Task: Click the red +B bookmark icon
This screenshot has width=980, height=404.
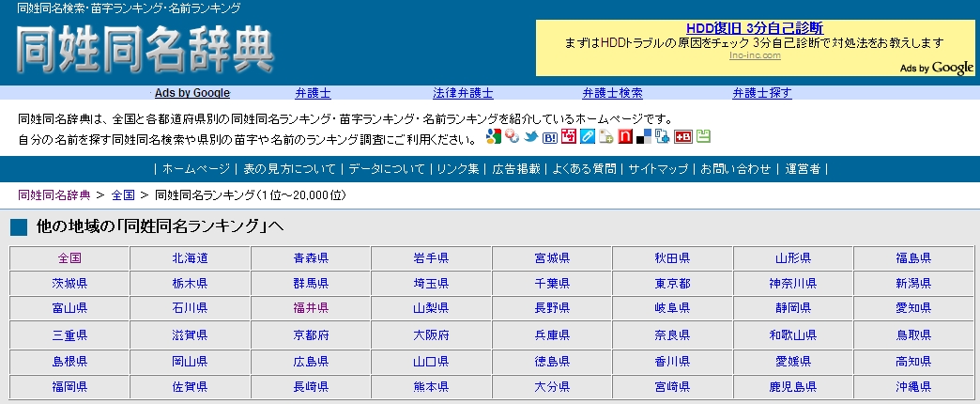Action: pyautogui.click(x=683, y=137)
